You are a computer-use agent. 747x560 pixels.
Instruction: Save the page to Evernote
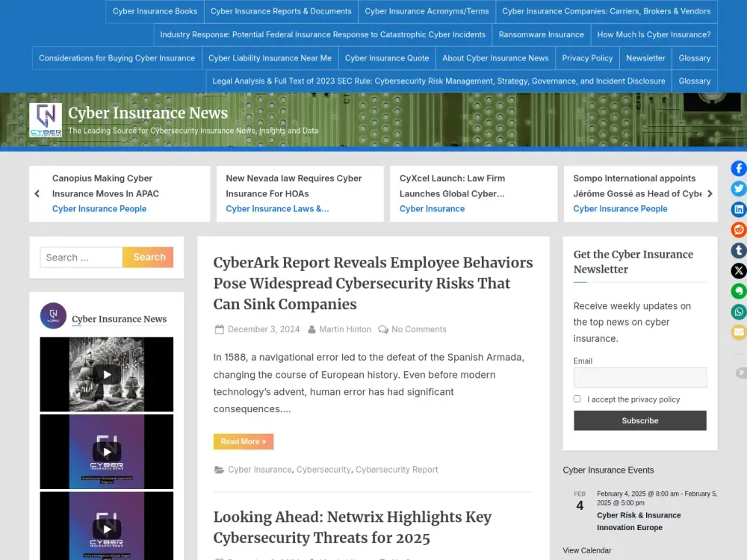(739, 291)
